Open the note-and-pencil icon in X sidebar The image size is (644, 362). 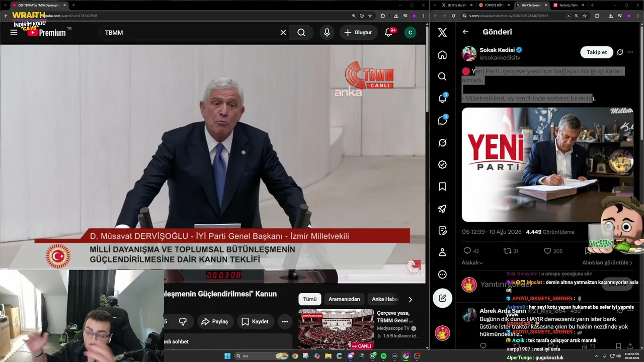(x=442, y=230)
